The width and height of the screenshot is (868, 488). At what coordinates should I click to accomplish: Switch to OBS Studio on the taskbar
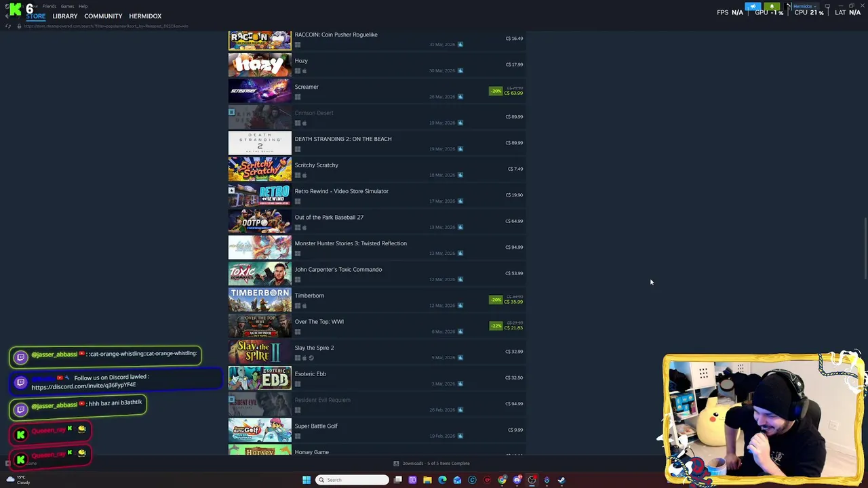(532, 480)
